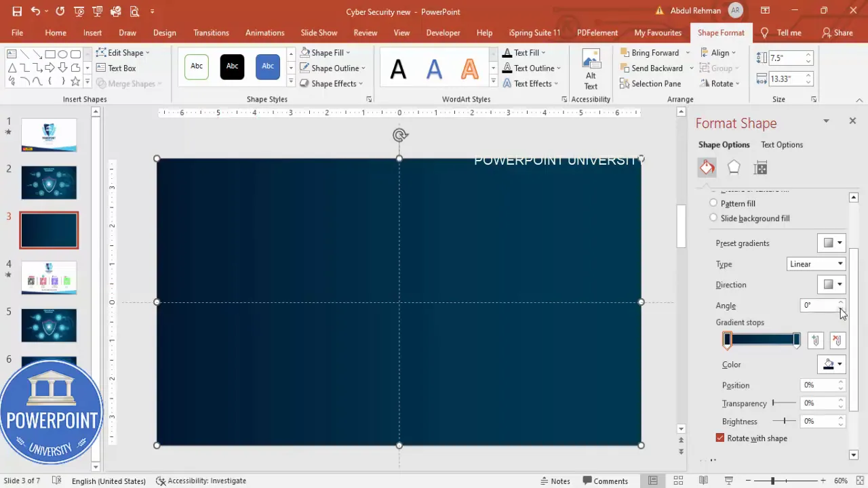
Task: Add a gradient stop
Action: click(x=816, y=340)
